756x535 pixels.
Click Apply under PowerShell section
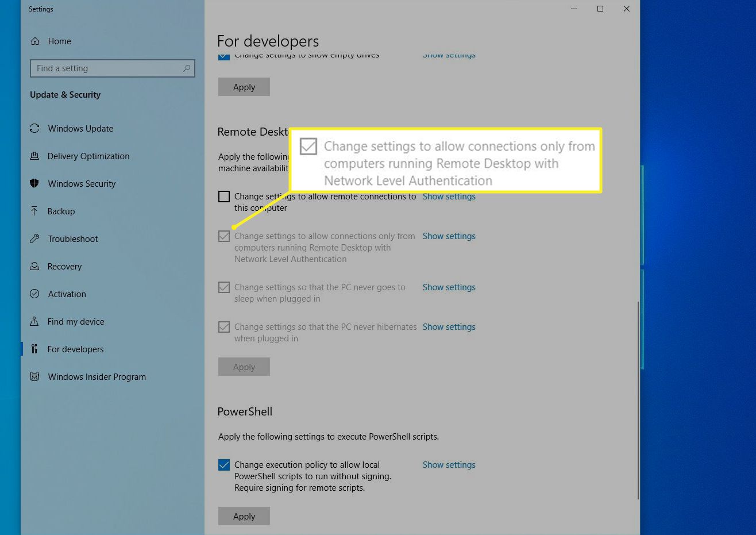point(244,516)
